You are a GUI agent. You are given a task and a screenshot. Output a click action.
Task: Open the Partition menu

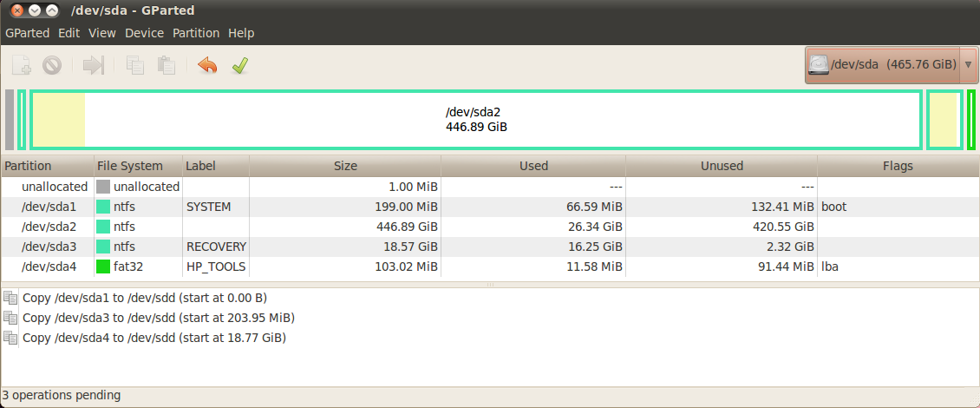196,33
